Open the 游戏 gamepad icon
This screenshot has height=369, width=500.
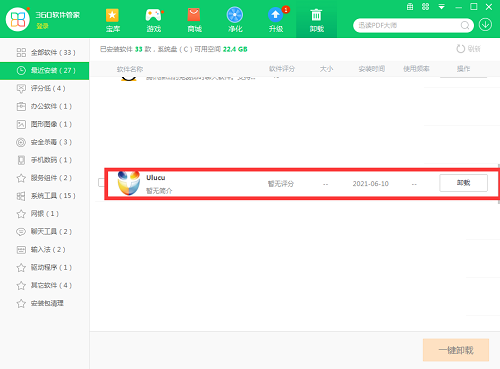click(154, 15)
